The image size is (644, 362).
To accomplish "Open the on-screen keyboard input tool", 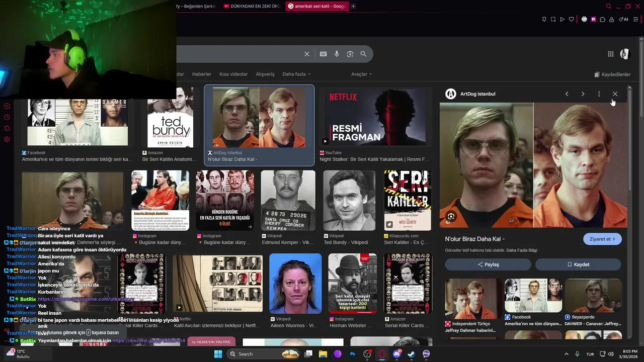I will 323,54.
